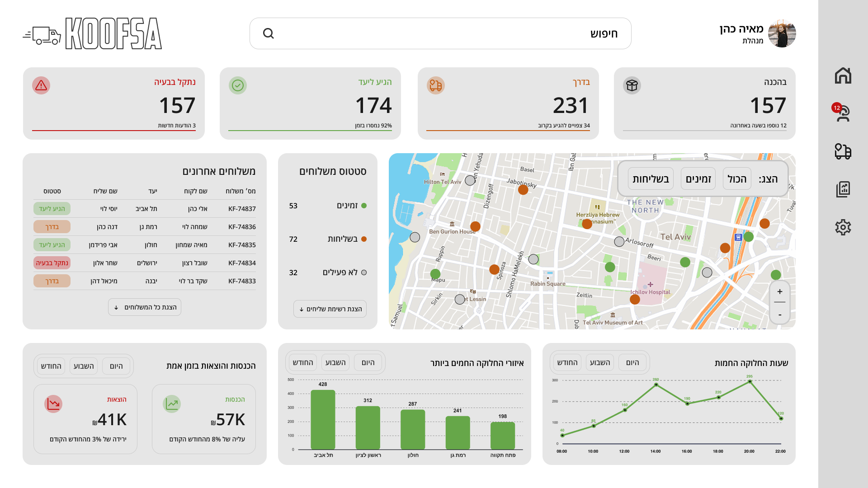Filter map to show בשליחות couriers
Image resolution: width=868 pixels, height=488 pixels.
click(x=651, y=179)
